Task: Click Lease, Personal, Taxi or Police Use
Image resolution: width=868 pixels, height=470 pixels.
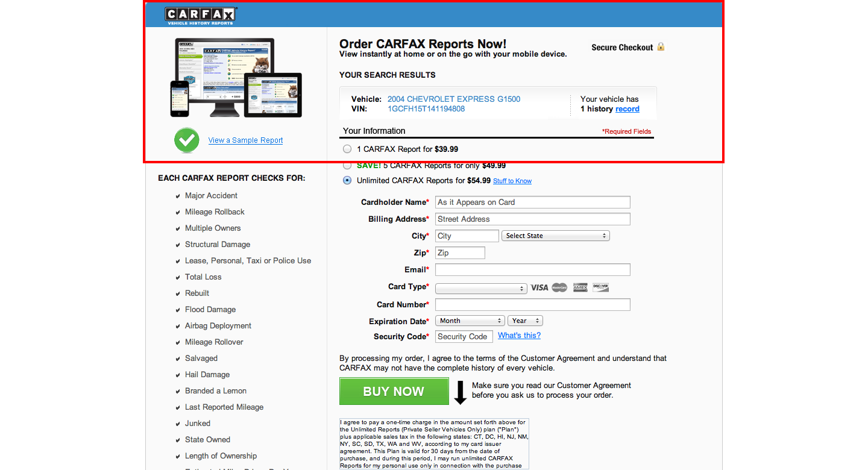Action: (x=248, y=261)
